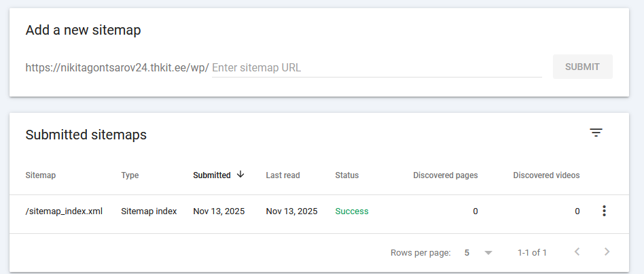Screen dimensions: 644x274
Task: Click the Discovered videos column header
Action: 546,175
